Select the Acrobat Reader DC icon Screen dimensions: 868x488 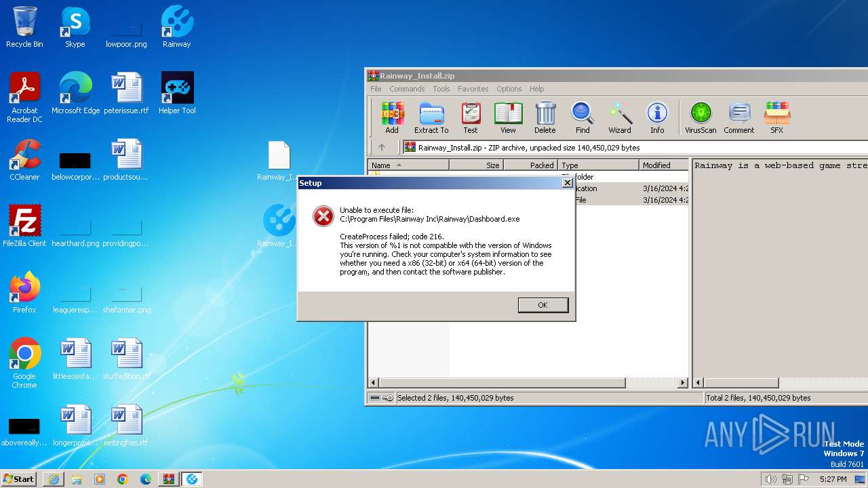pyautogui.click(x=24, y=98)
